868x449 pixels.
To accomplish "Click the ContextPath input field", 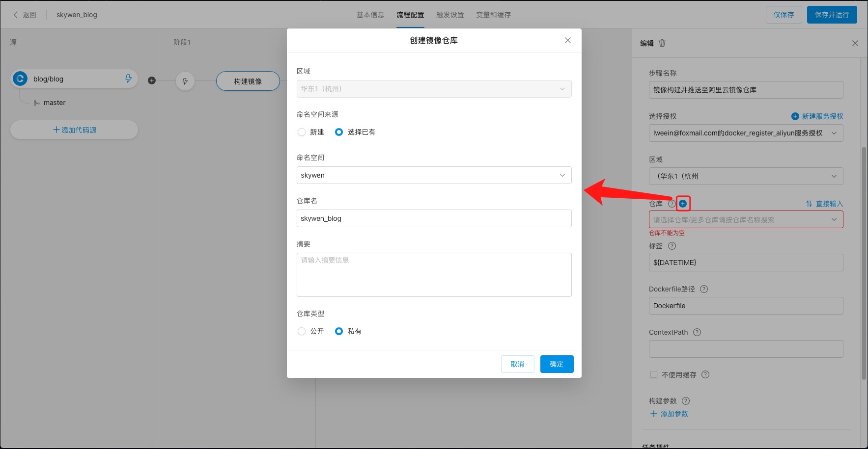I will coord(746,349).
